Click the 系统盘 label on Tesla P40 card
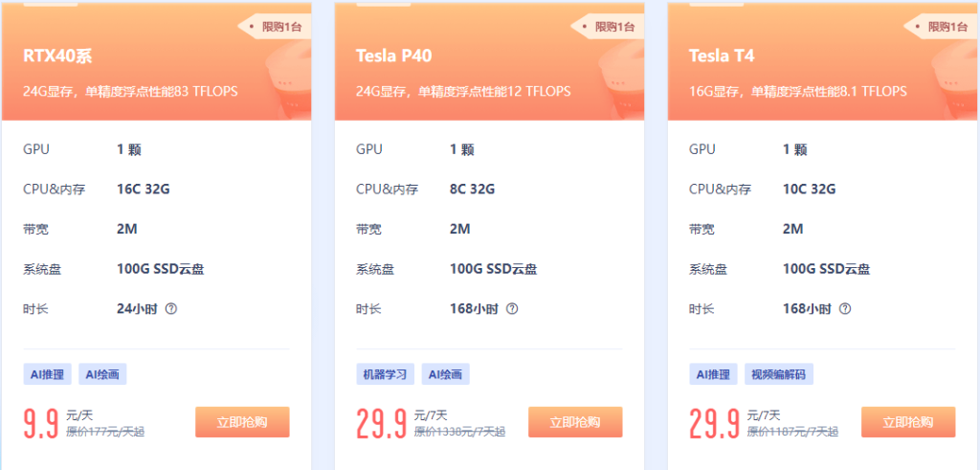 (x=375, y=269)
